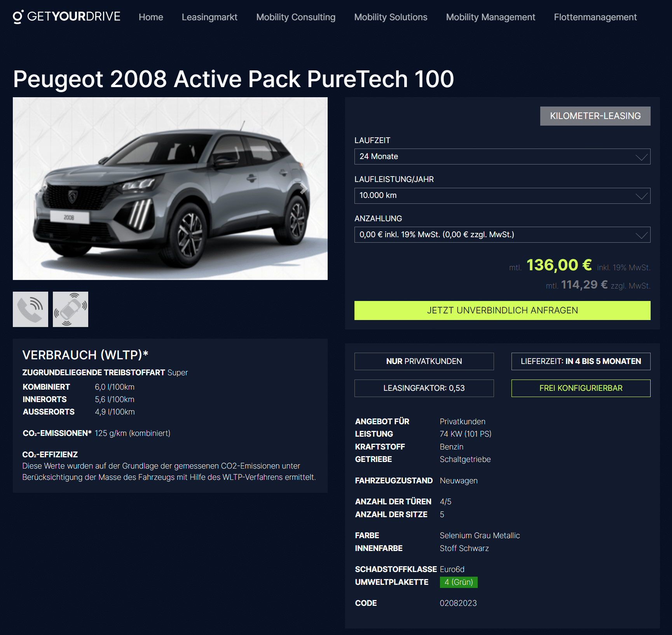Open the Laufleistung 10.000 km dropdown
672x635 pixels.
tap(502, 196)
